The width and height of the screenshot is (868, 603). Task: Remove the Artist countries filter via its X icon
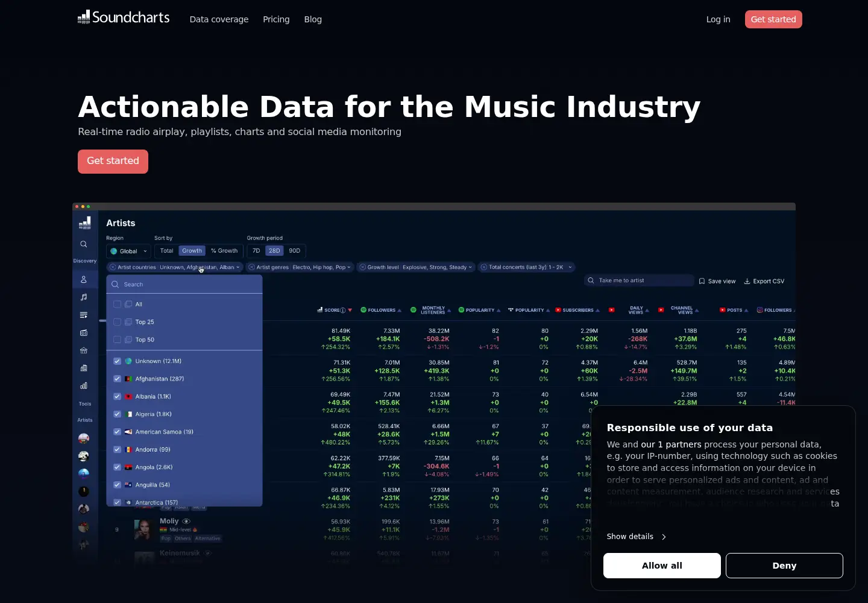click(x=113, y=267)
